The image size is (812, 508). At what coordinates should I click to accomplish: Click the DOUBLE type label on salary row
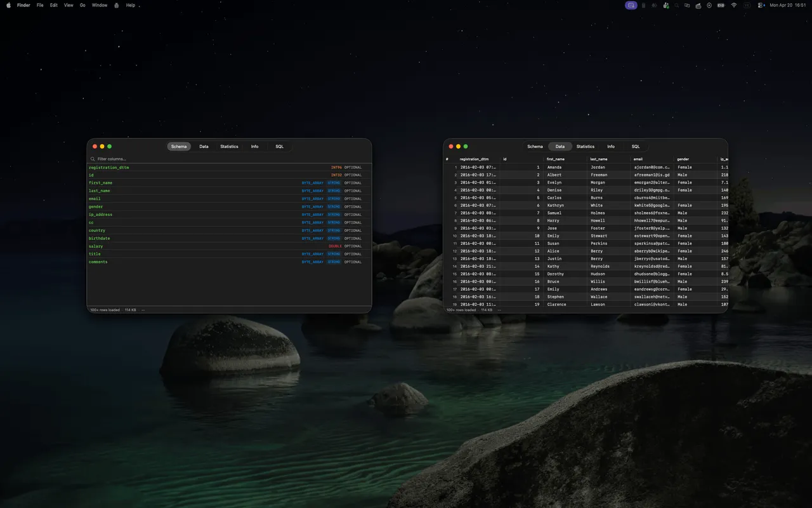[335, 246]
